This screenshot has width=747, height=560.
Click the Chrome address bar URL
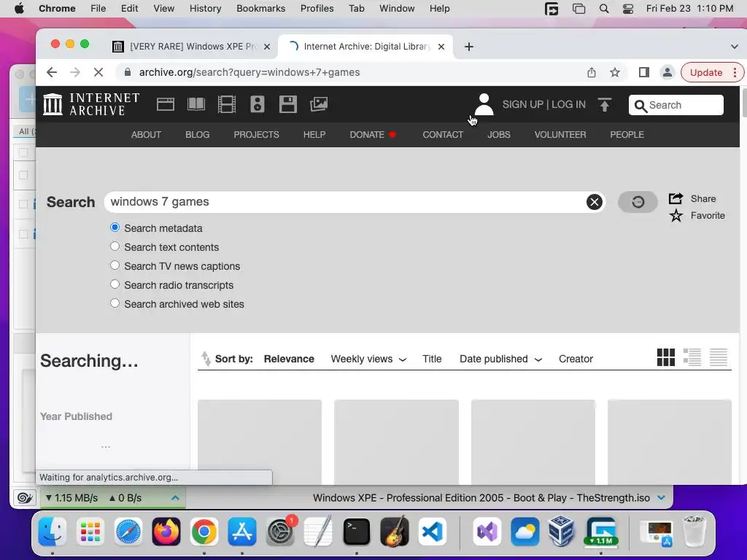click(x=249, y=72)
